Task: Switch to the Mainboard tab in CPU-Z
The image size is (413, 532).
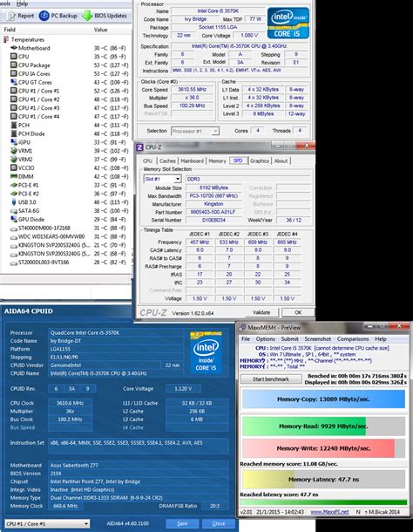Action: pyautogui.click(x=193, y=160)
